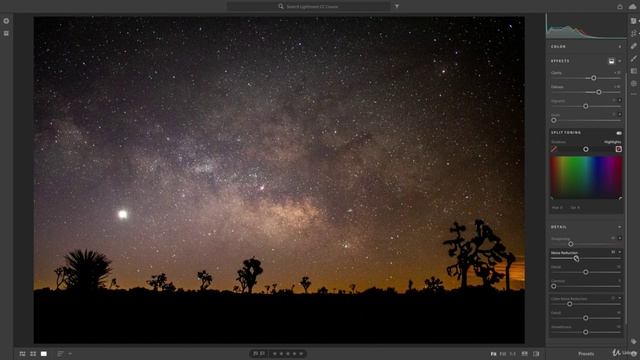640x360 pixels.
Task: Select the Healing Brush tool
Action: click(x=633, y=46)
